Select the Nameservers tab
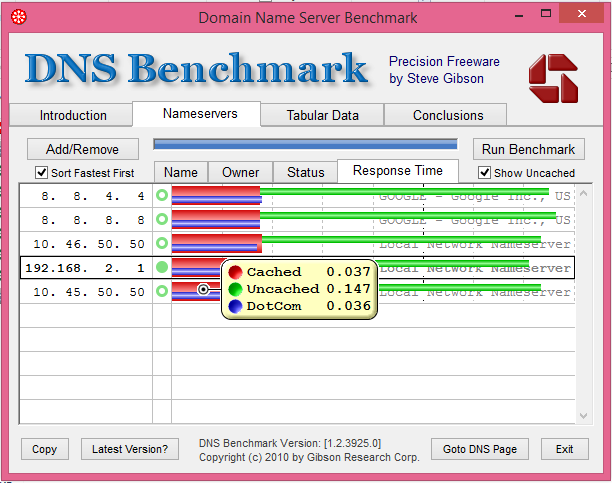612x483 pixels. [x=196, y=114]
